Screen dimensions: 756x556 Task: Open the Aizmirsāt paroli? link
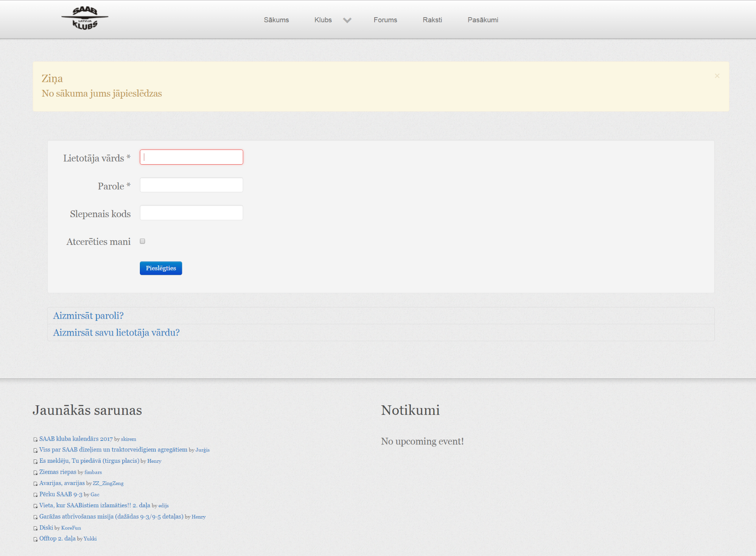[x=88, y=316]
